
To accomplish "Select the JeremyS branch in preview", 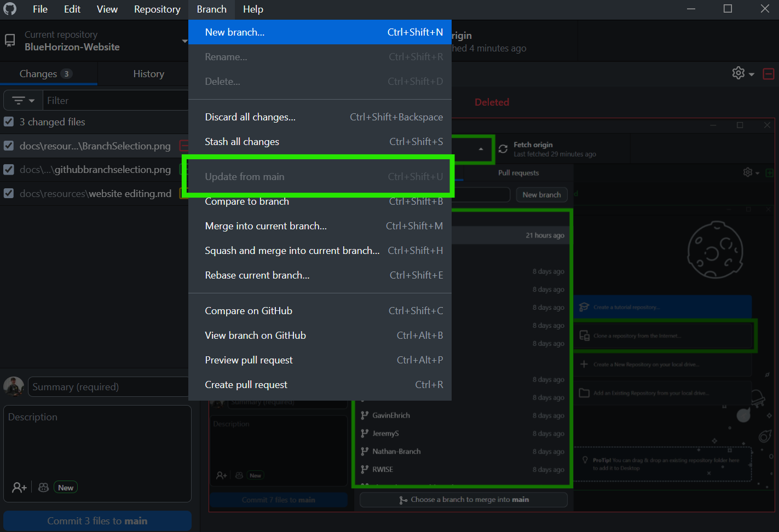I will click(461, 433).
